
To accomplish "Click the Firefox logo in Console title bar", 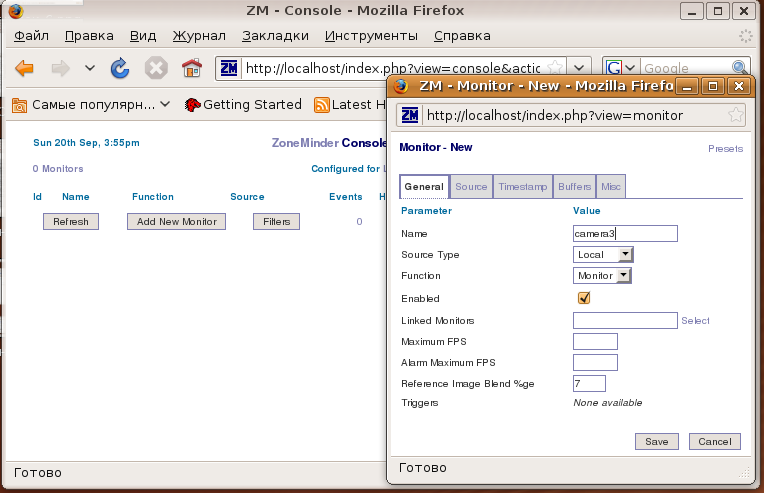I will click(x=16, y=11).
